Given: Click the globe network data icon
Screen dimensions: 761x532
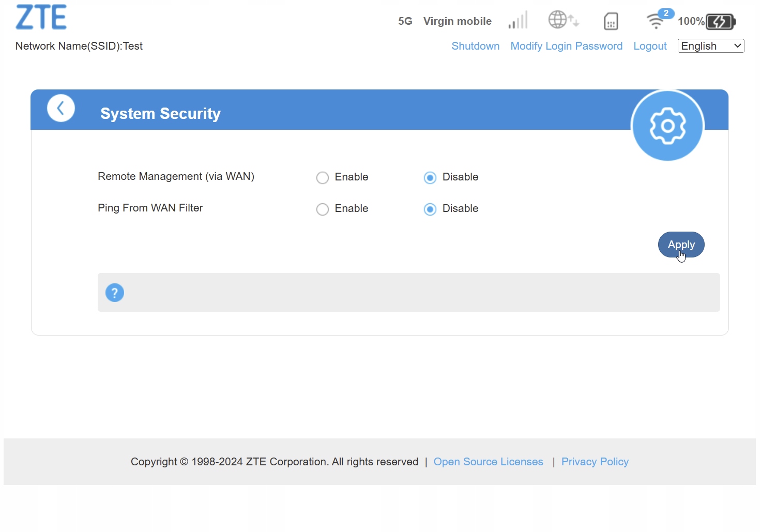Looking at the screenshot, I should point(562,20).
